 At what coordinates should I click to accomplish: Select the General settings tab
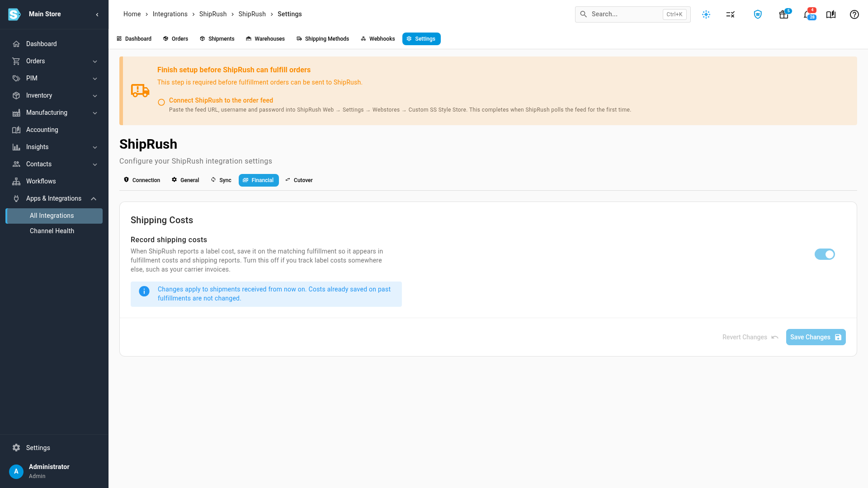click(185, 180)
